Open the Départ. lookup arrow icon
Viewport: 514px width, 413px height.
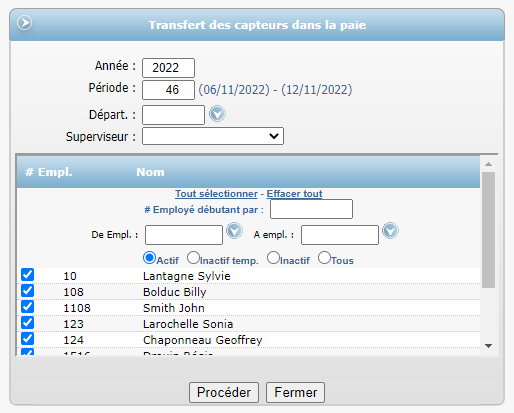pyautogui.click(x=217, y=114)
